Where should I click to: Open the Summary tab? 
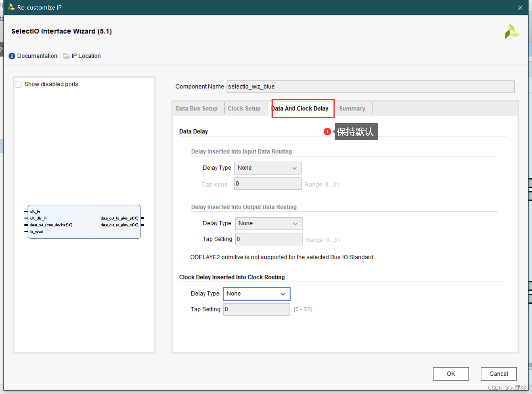coord(352,109)
